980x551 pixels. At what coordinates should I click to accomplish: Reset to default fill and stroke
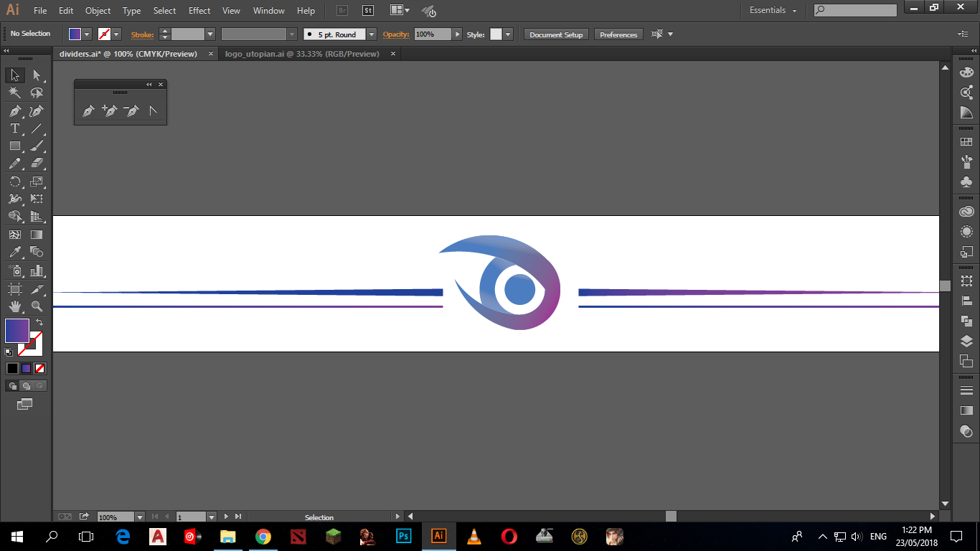click(x=9, y=352)
